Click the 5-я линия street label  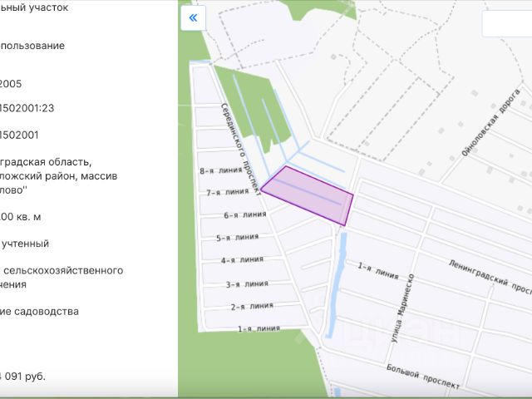pos(238,238)
